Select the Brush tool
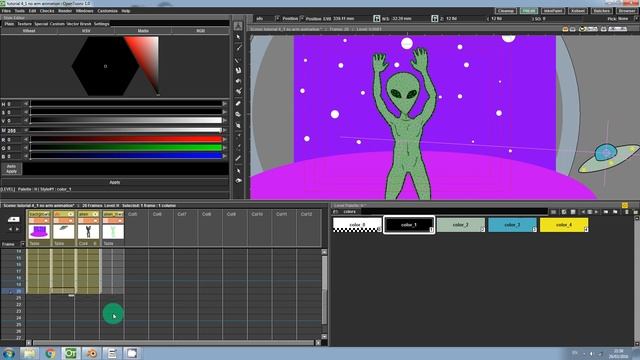The height and width of the screenshot is (360, 640). tap(238, 48)
